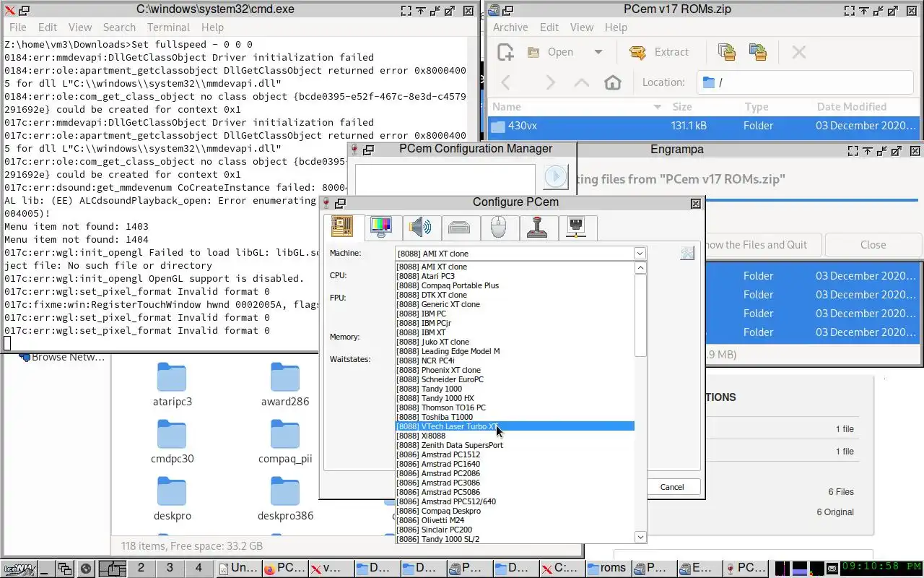
Task: Click the add files icon in Engrampa
Action: coord(726,52)
